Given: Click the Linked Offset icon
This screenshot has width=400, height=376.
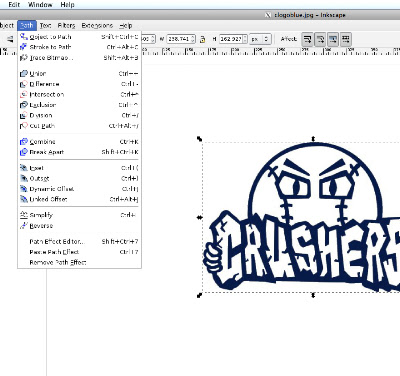Looking at the screenshot, I should 24,199.
